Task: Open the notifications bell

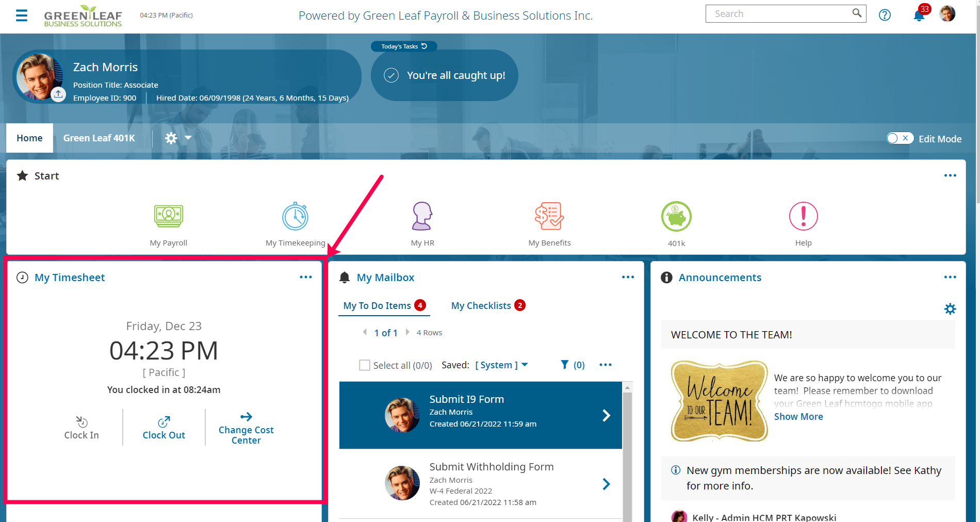Action: pos(919,15)
